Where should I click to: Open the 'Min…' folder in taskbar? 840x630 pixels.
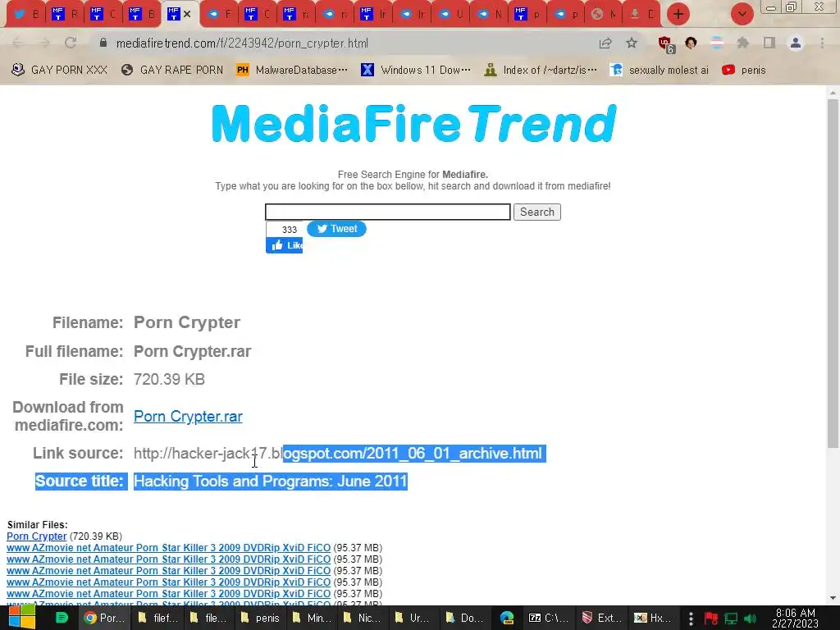[x=312, y=619]
